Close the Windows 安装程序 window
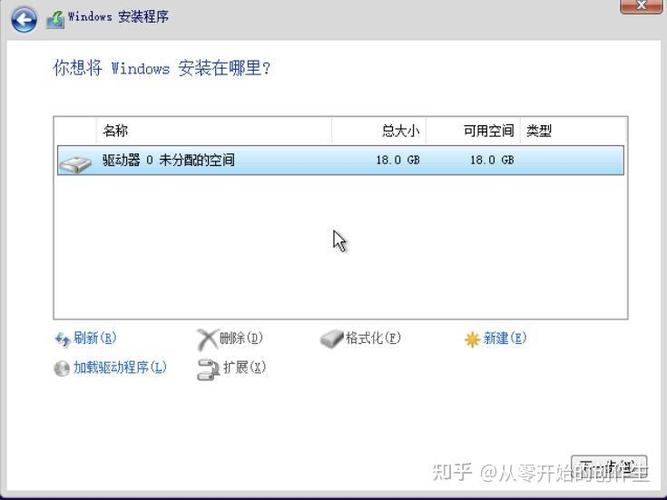 [x=640, y=6]
